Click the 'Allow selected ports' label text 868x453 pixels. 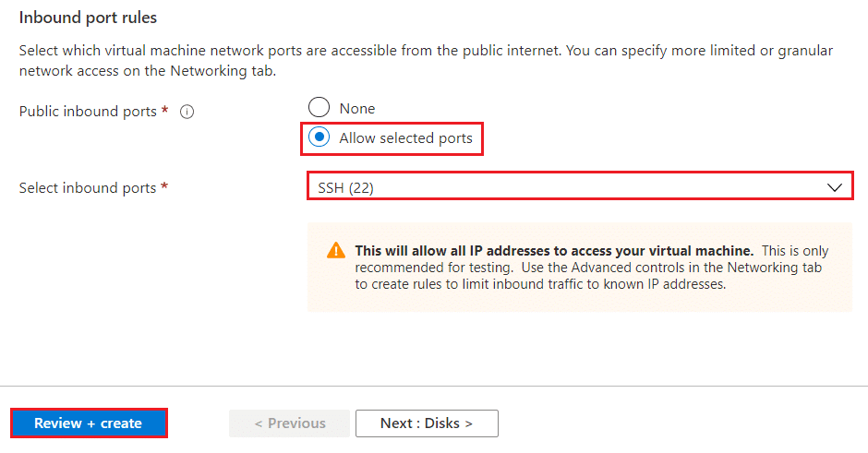tap(405, 138)
